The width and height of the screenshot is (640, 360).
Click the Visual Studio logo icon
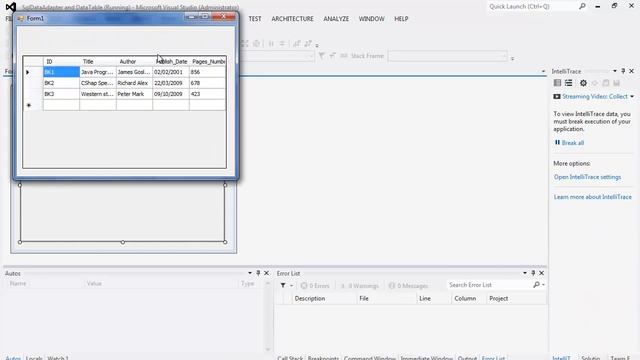tap(11, 7)
